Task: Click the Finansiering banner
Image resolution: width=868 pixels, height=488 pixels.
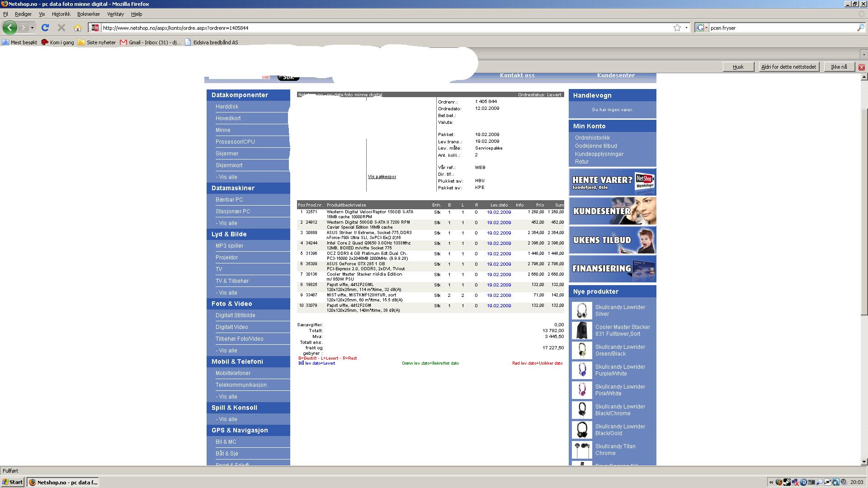Action: (x=613, y=269)
